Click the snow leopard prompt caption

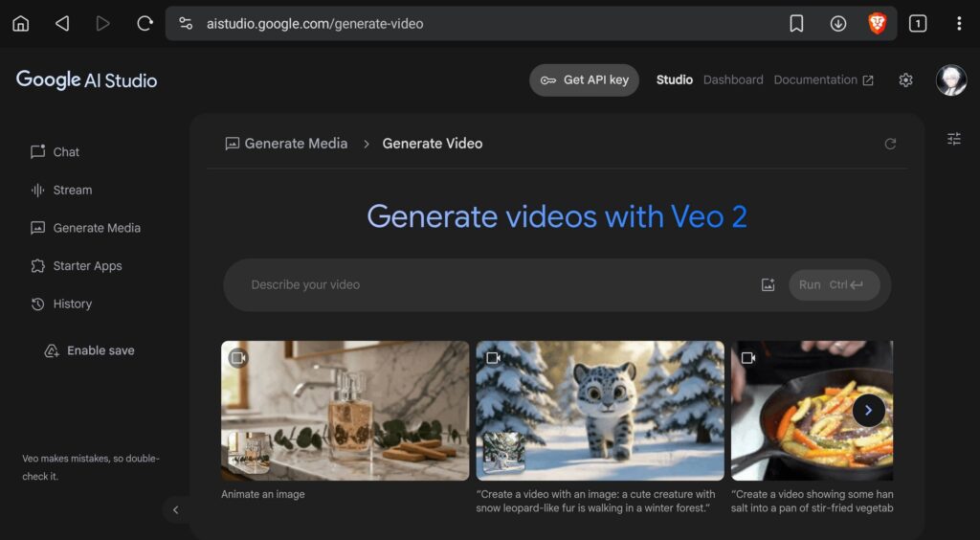(x=595, y=502)
